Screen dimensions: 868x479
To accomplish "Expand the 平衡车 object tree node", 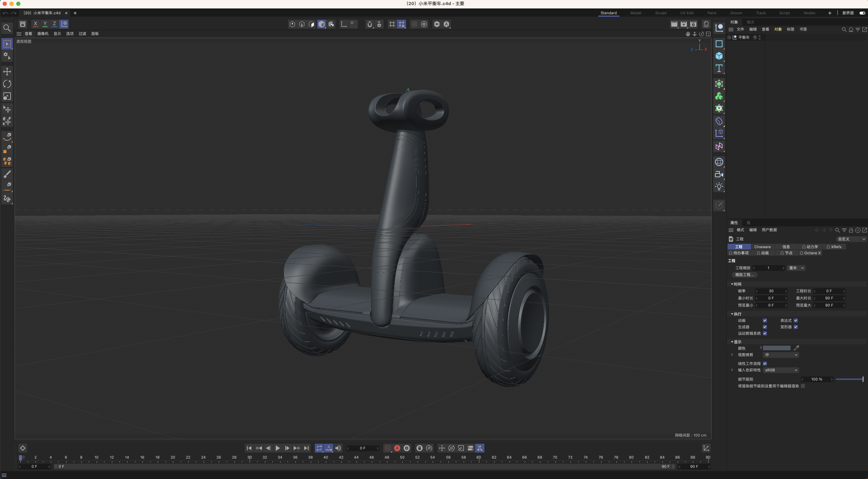I will coord(729,37).
